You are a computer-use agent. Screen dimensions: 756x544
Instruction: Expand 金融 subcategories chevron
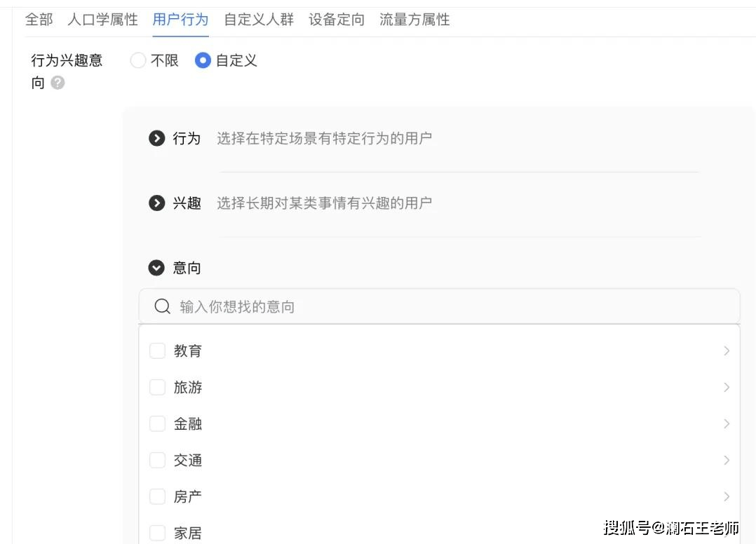click(727, 423)
